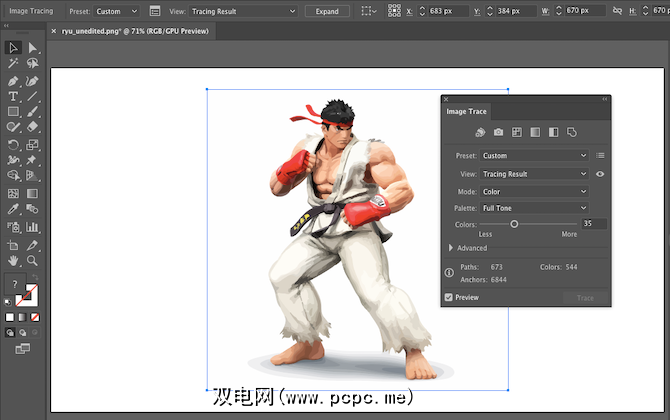Select the Type tool
Viewport: 670px width, 420px height.
[x=13, y=96]
